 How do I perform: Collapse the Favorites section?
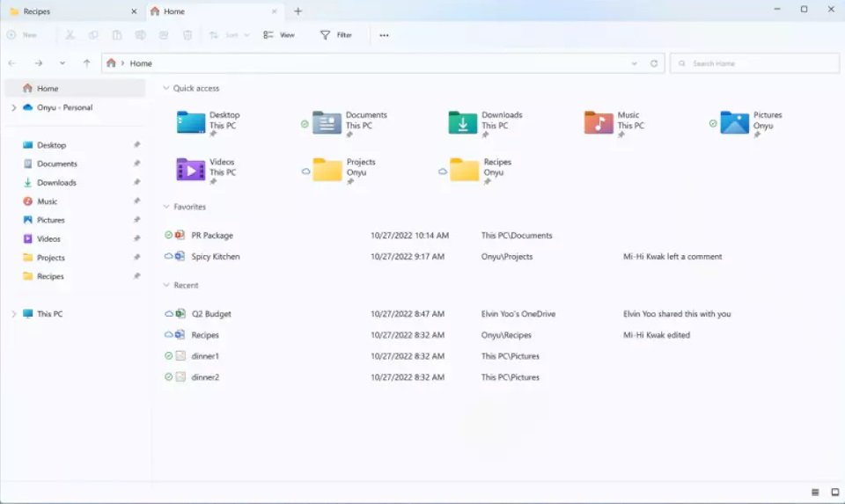click(x=166, y=206)
